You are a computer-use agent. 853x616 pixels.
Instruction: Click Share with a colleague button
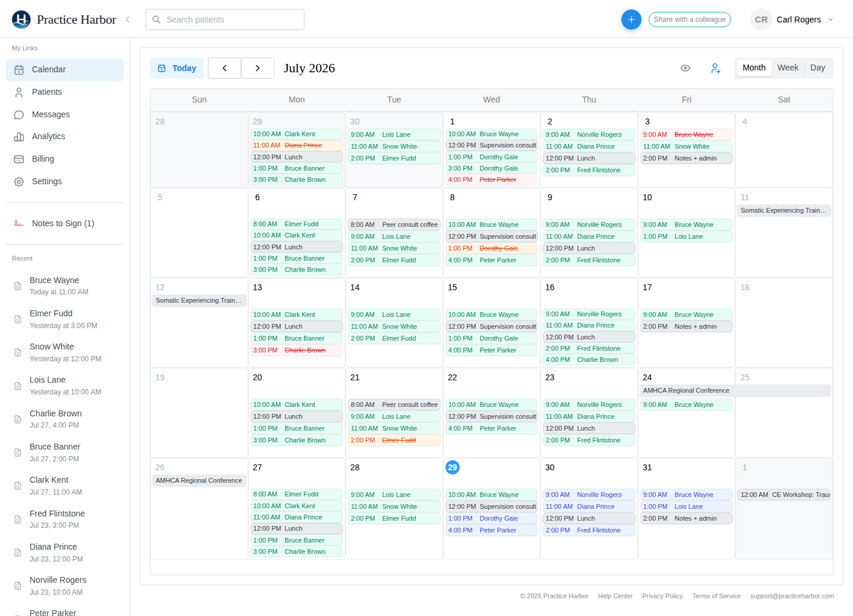pos(690,20)
